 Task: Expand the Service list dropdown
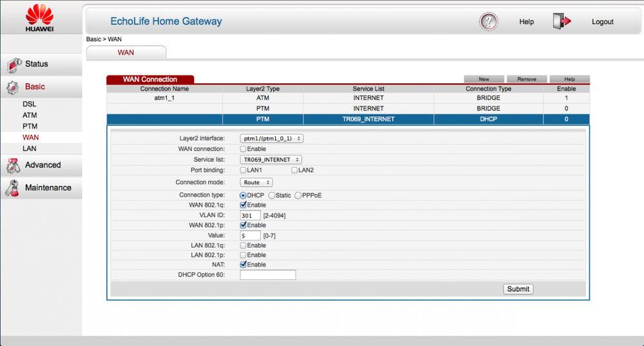click(x=271, y=159)
